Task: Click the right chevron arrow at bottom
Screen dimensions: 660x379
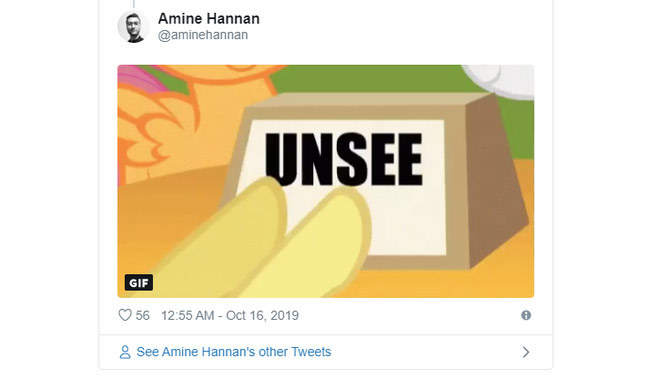Action: [526, 352]
